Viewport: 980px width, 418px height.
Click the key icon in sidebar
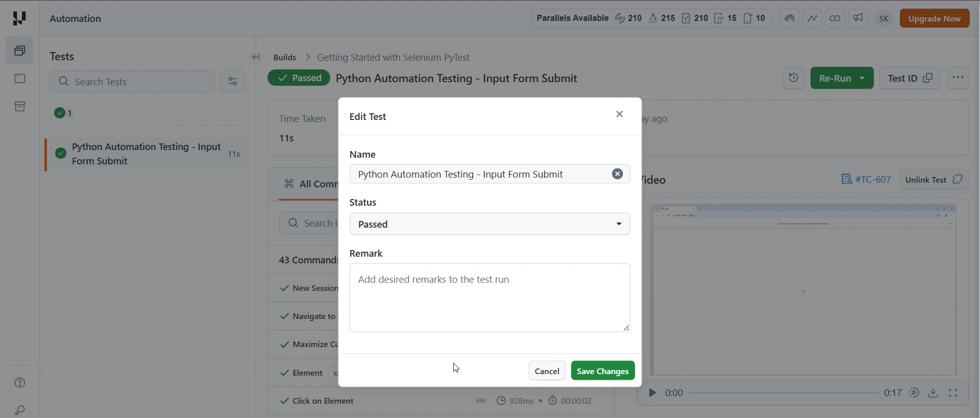click(x=20, y=410)
